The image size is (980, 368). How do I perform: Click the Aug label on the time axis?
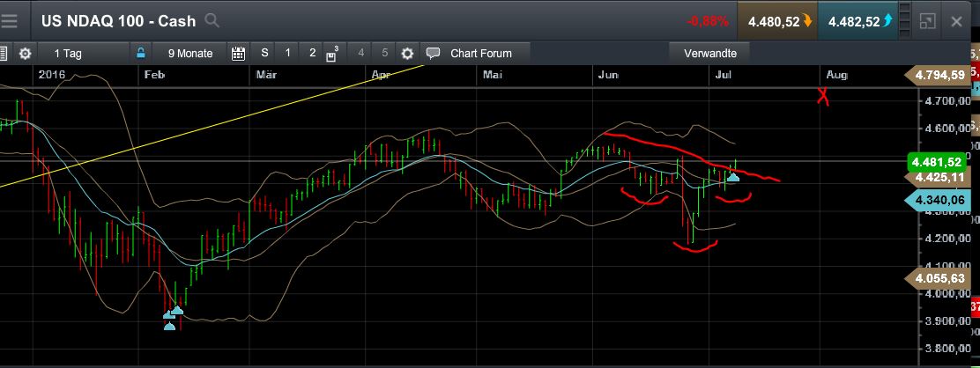[837, 74]
